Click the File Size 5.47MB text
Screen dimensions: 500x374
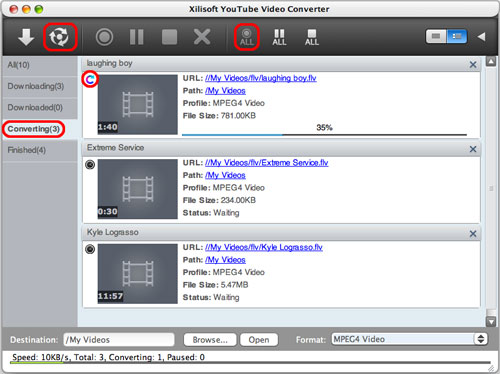coord(215,285)
